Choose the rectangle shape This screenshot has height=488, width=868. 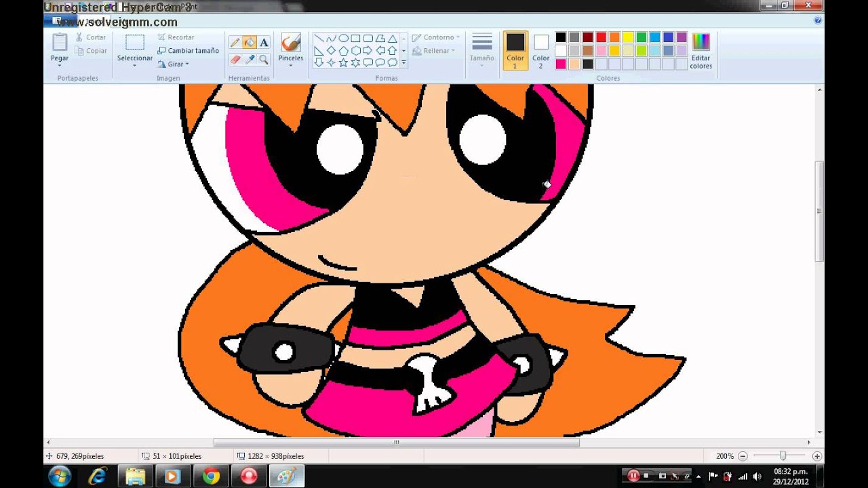355,39
